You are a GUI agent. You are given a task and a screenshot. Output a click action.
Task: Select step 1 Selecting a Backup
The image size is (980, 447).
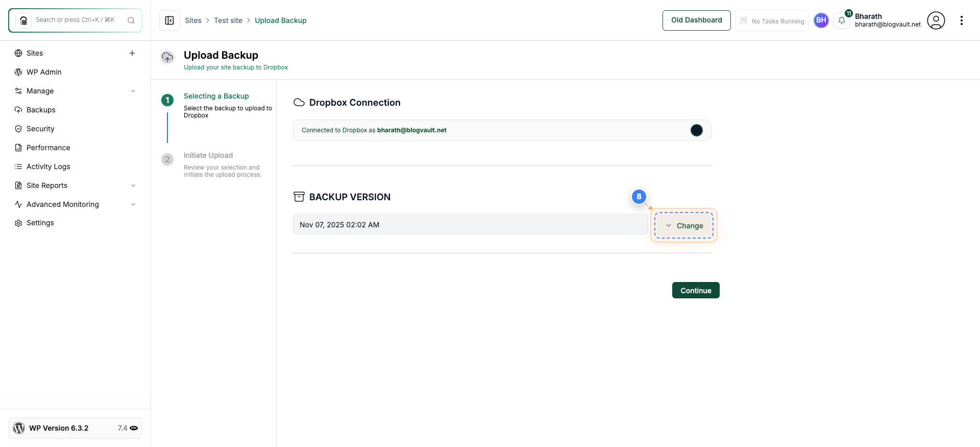tap(216, 96)
